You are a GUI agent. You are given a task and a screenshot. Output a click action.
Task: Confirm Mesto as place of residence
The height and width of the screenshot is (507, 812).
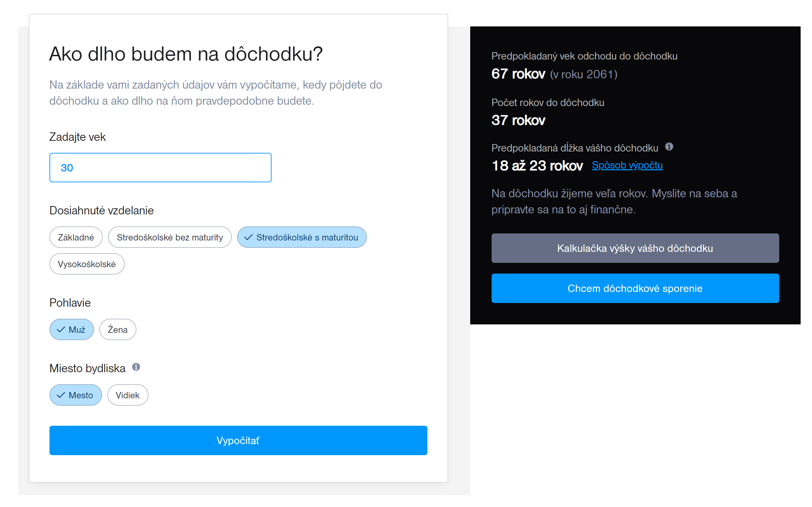point(76,395)
